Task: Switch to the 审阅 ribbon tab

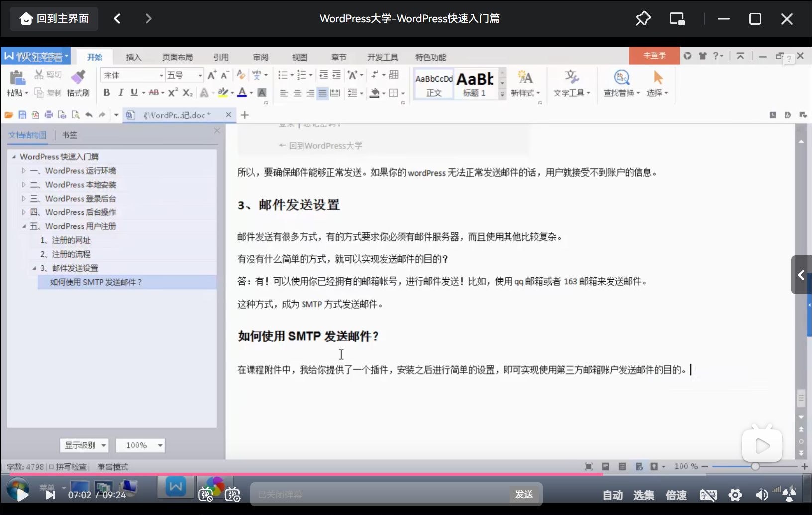Action: tap(260, 57)
